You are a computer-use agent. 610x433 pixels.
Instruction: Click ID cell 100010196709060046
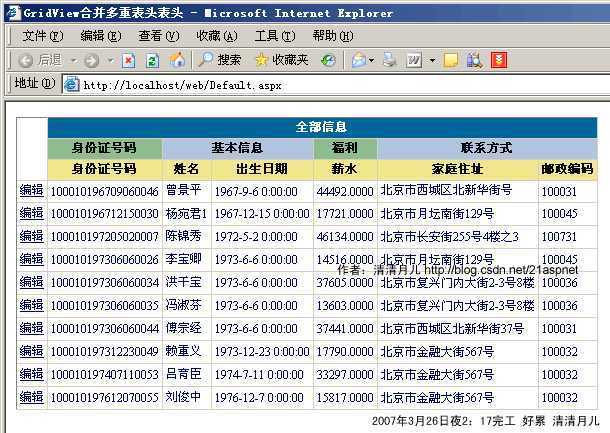point(105,191)
